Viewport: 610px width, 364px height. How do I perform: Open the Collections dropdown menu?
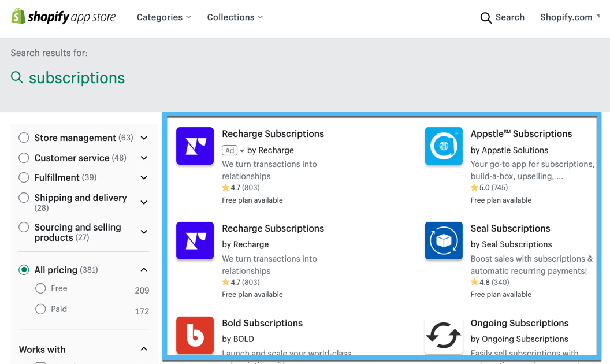235,17
